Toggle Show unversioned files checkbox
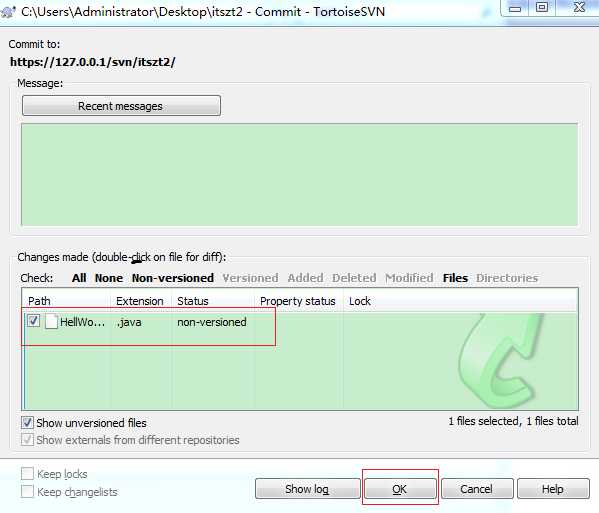The height and width of the screenshot is (513, 599). [27, 423]
